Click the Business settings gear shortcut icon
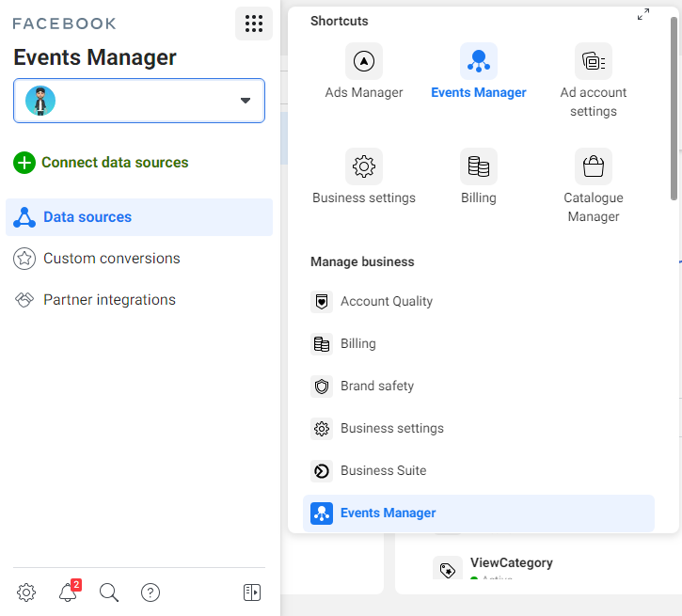This screenshot has width=682, height=616. (x=364, y=166)
